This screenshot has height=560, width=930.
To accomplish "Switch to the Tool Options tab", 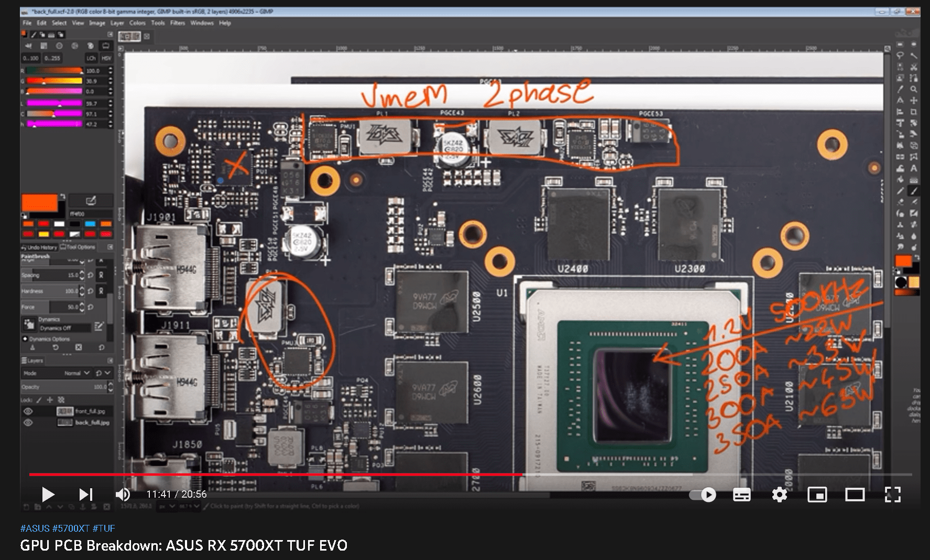I will pos(78,247).
